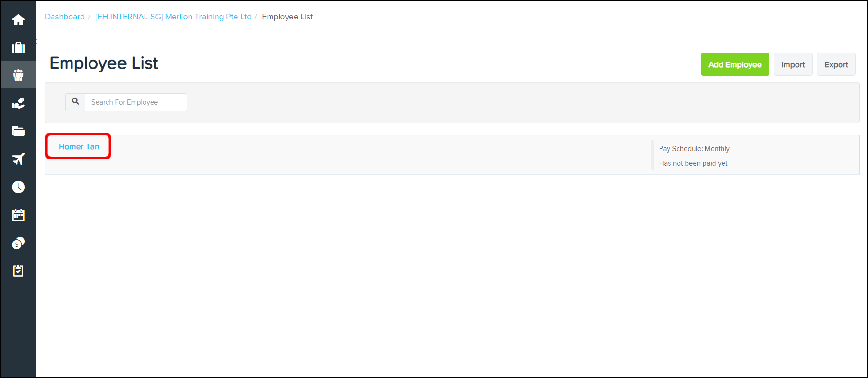Click the briefcase icon in sidebar
This screenshot has height=378, width=868.
tap(18, 47)
